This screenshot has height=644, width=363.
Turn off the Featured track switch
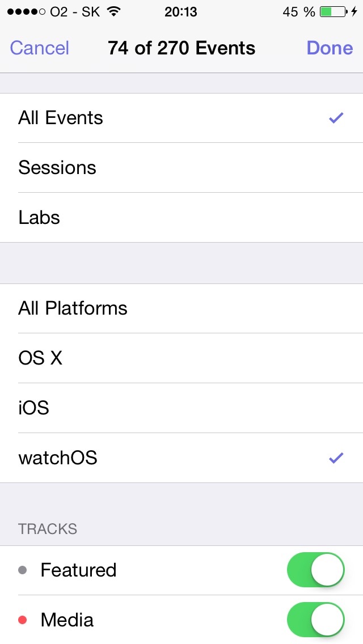(316, 570)
